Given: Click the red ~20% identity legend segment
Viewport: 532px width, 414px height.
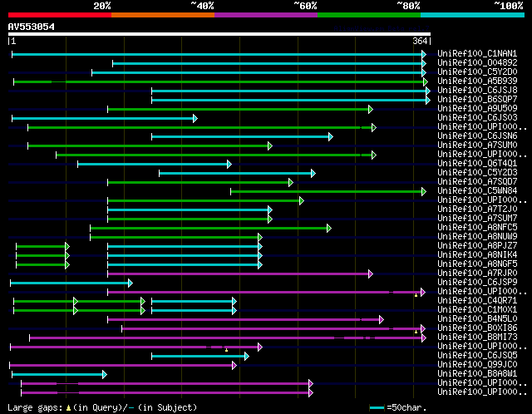Looking at the screenshot, I should tap(60, 15).
